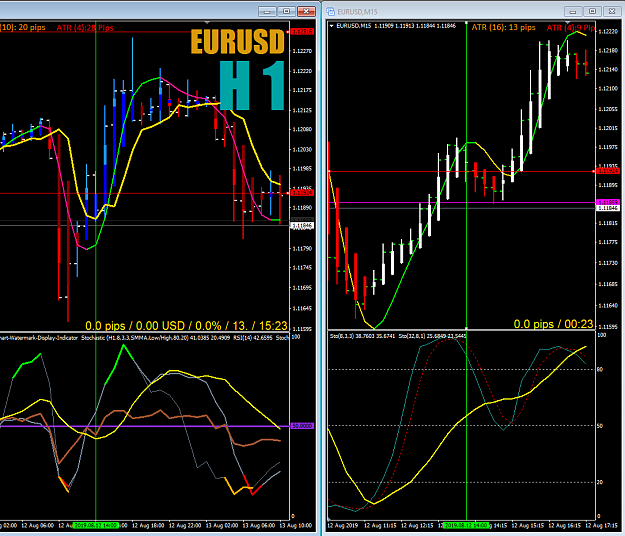625x536 pixels.
Task: Click the 20 level on M15 stochastic scale
Action: pos(600,482)
